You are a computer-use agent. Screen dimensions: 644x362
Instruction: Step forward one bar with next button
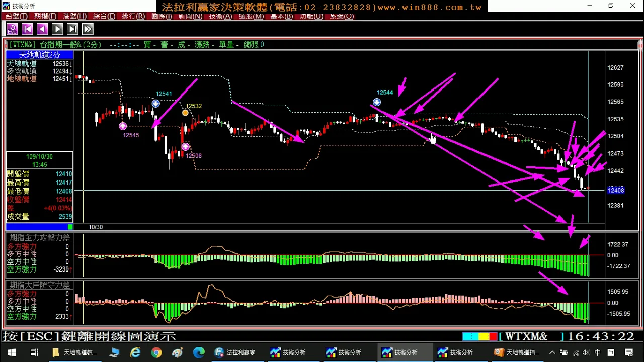(x=72, y=29)
